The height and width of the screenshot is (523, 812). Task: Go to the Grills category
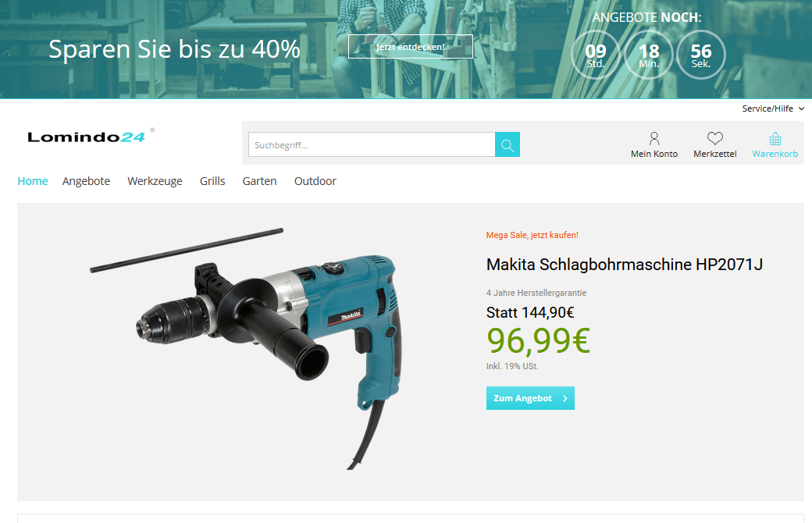pos(212,181)
